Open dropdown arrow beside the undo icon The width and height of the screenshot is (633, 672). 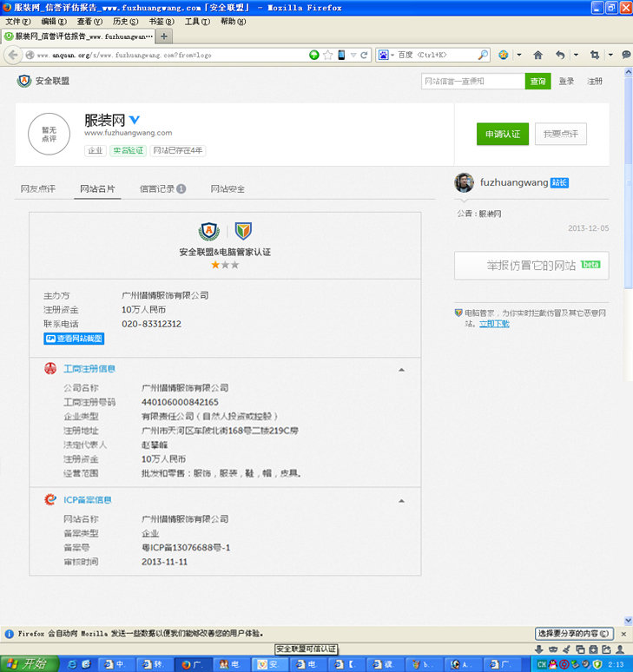(x=576, y=55)
